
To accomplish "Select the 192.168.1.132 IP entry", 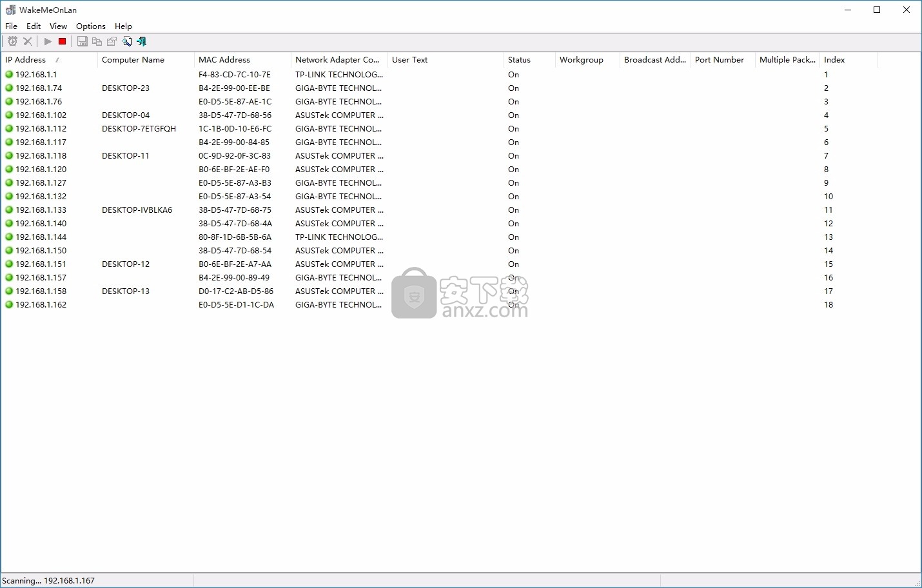I will [41, 196].
